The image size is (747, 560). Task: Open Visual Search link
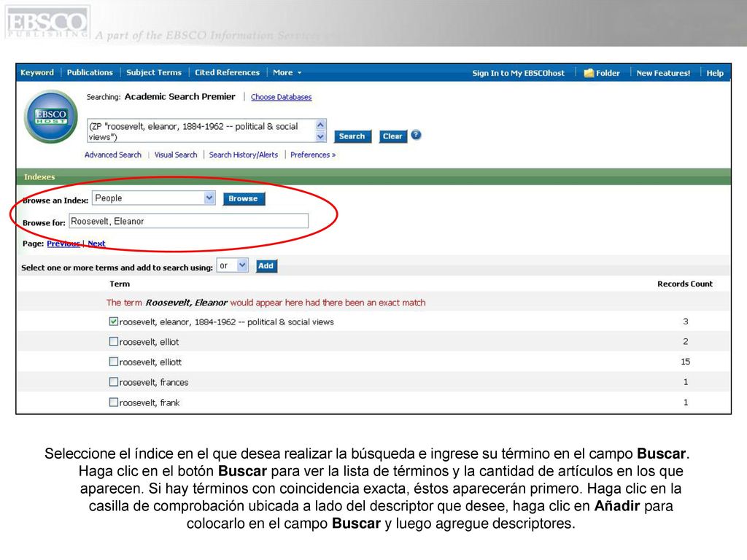[x=176, y=155]
